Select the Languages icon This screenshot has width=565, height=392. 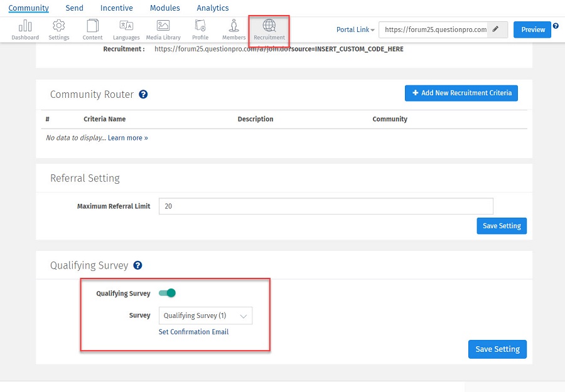click(126, 26)
